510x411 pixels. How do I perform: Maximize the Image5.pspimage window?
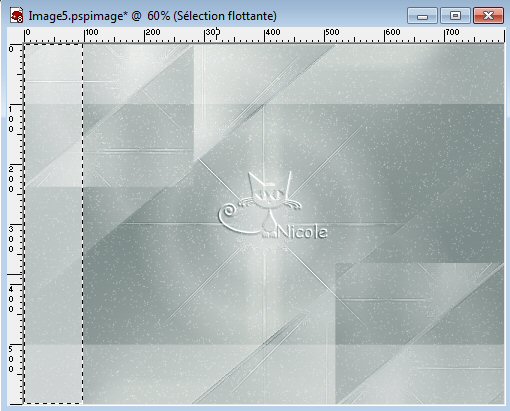click(455, 16)
